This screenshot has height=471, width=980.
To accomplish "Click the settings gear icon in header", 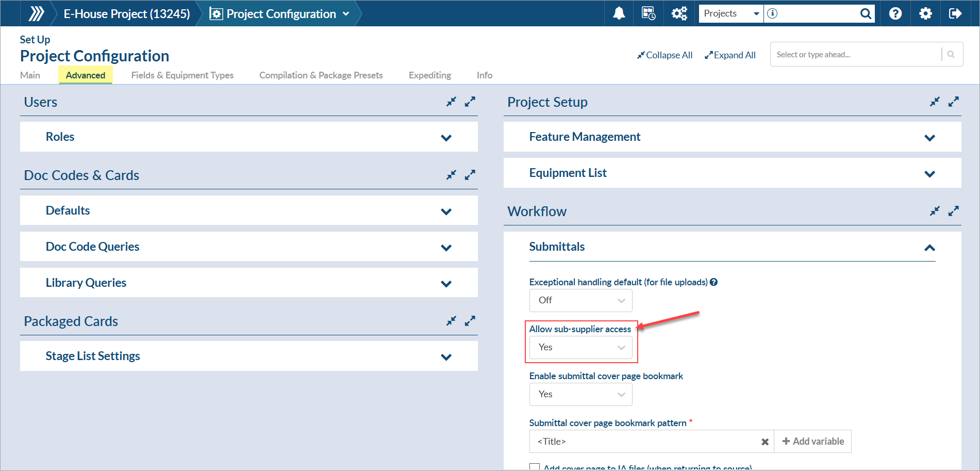I will [925, 13].
